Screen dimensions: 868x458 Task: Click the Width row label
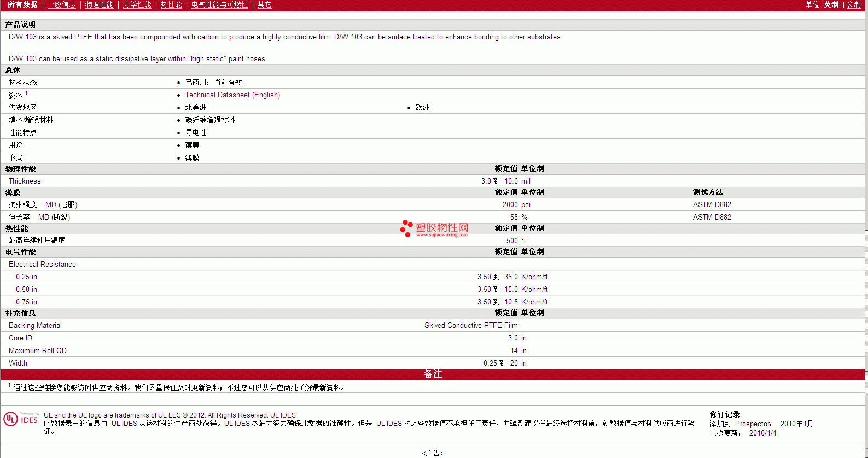click(18, 363)
